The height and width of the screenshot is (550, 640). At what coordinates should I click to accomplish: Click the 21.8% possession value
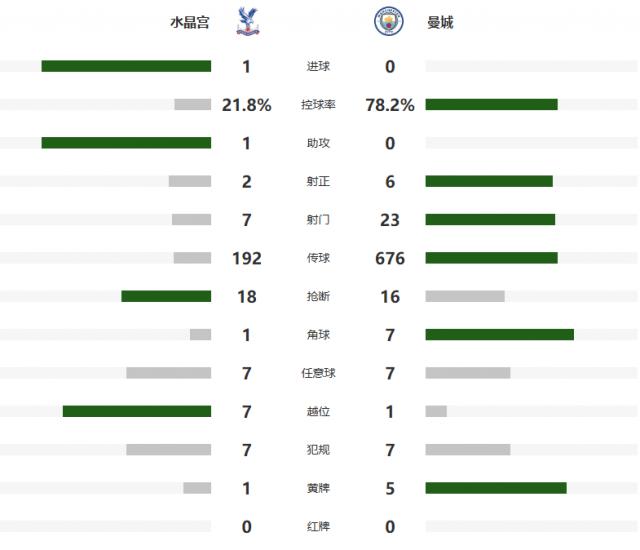coord(246,105)
